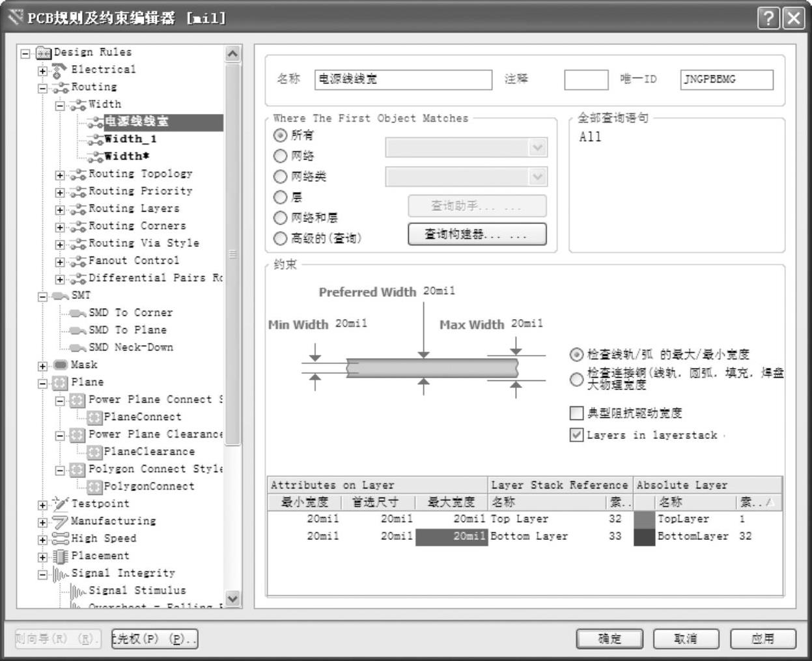Select the SMD To Corner rule
This screenshot has height=661, width=812.
(130, 313)
